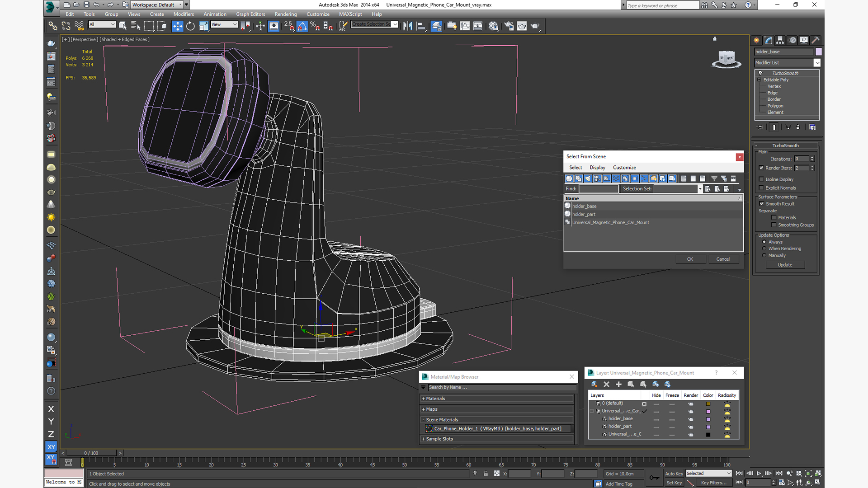
Task: Click Create New Layer icon in Layer dialog
Action: point(594,384)
